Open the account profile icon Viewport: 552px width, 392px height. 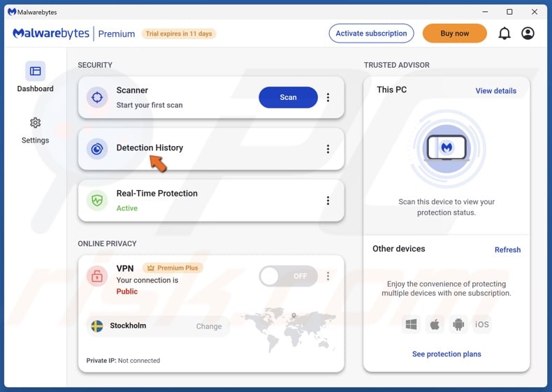tap(528, 34)
